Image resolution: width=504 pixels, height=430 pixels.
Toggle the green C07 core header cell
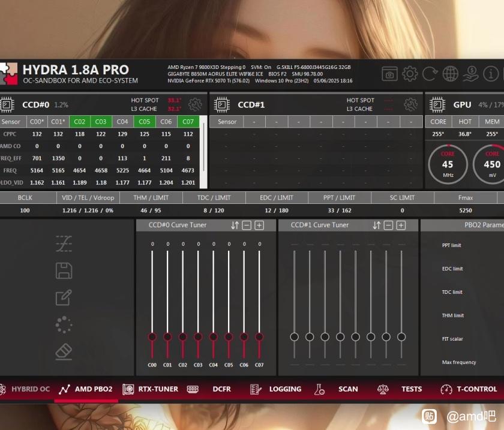[x=188, y=122]
